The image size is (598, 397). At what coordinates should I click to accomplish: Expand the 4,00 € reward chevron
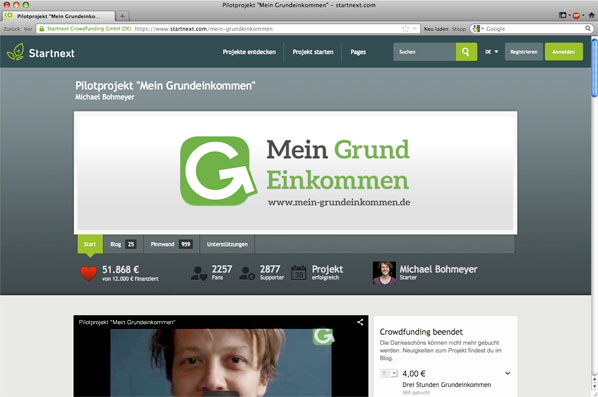(508, 373)
